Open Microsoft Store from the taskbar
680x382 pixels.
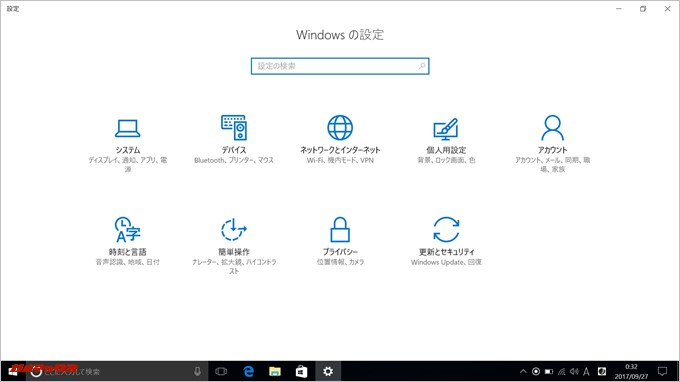point(301,371)
